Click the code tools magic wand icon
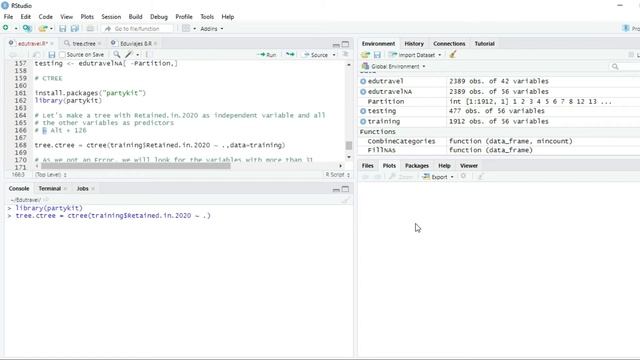The width and height of the screenshot is (640, 360). tap(129, 54)
